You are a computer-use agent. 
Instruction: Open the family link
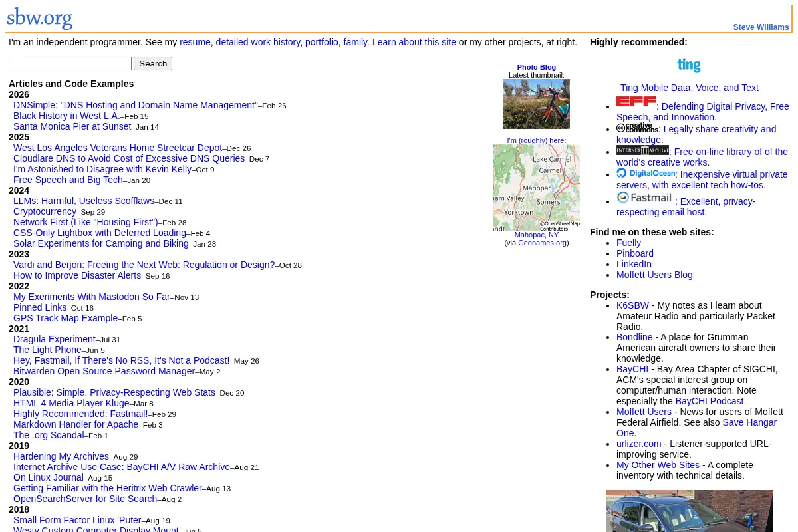pos(355,42)
